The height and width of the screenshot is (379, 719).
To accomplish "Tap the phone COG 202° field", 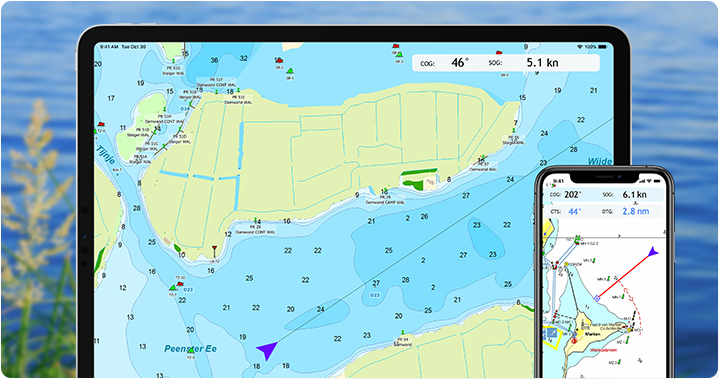I will click(565, 195).
